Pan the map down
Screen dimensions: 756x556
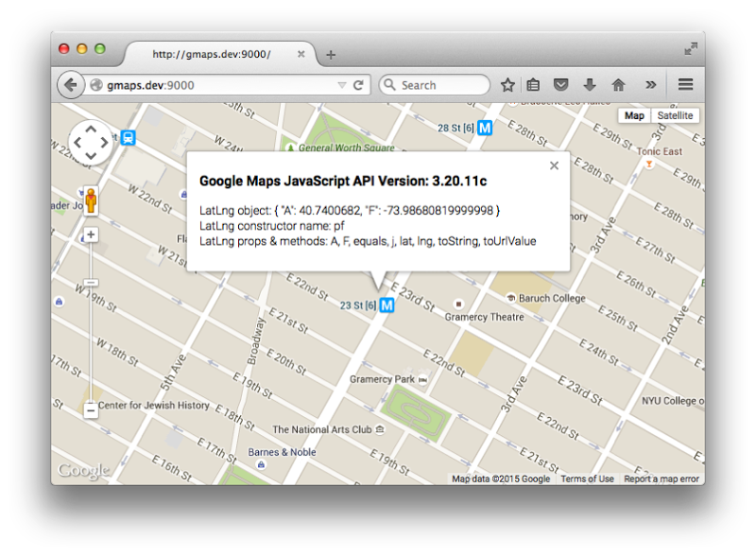(91, 156)
